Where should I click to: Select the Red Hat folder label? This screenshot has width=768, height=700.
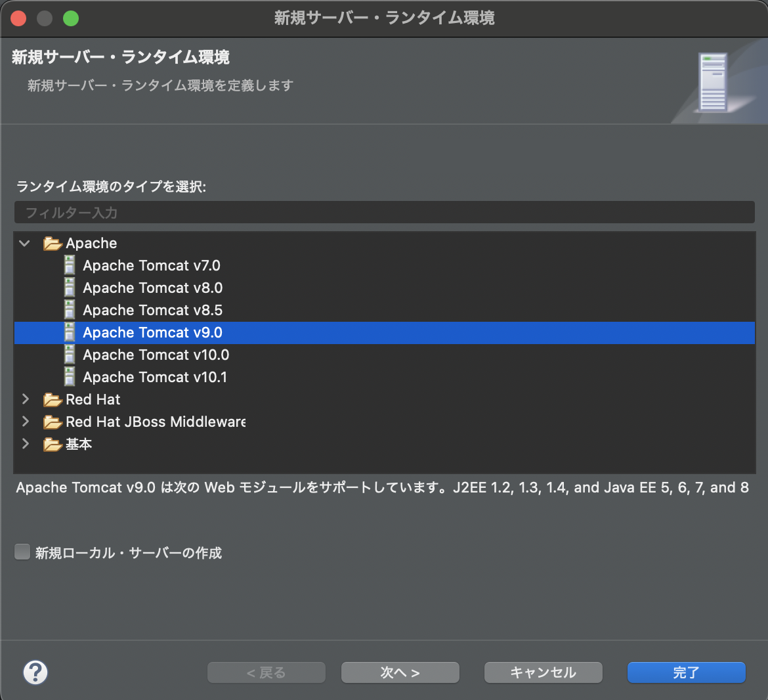pos(93,400)
